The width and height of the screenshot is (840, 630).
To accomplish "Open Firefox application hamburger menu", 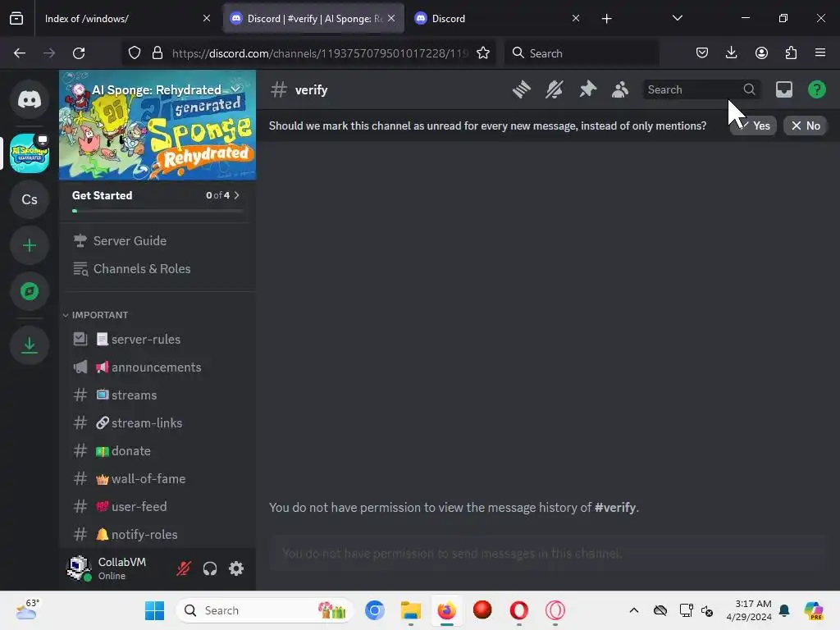I will coord(820,53).
